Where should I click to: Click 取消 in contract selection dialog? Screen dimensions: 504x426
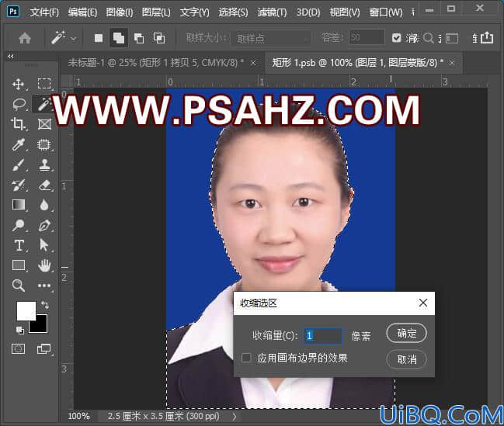(x=407, y=358)
